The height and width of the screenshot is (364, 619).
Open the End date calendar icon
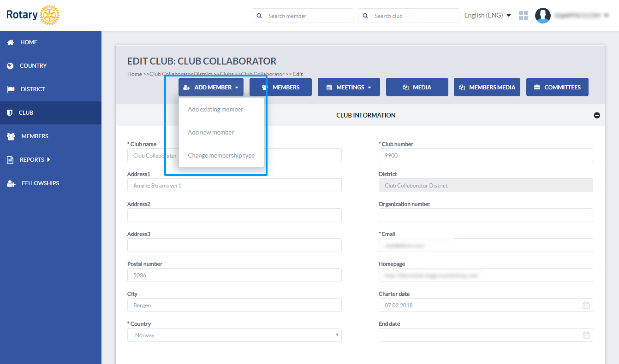tap(586, 335)
